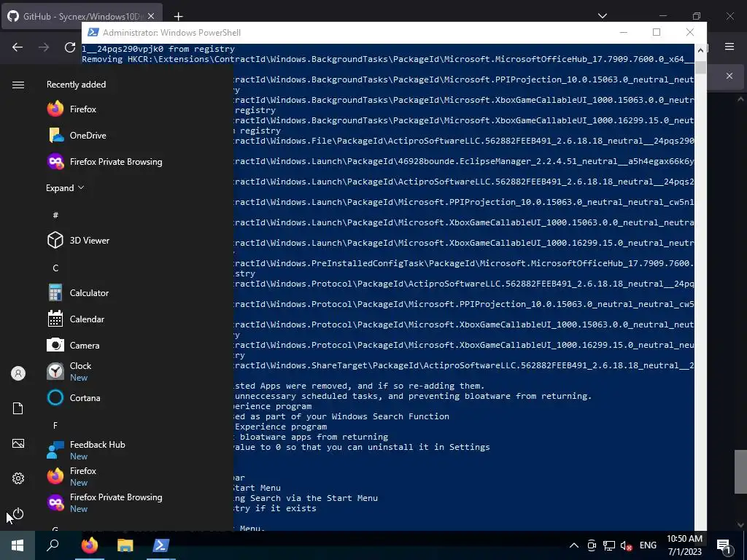Open the Meet Now tray icon
Screen dimensions: 747x560
click(x=591, y=545)
